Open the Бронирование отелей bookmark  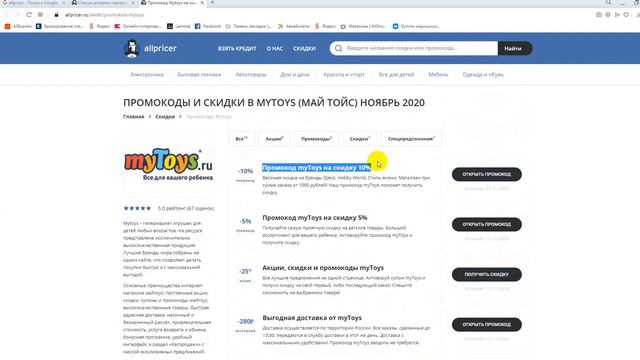(60, 26)
